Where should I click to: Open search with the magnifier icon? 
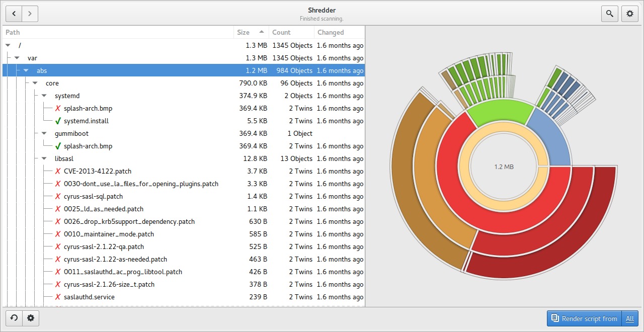tap(610, 14)
